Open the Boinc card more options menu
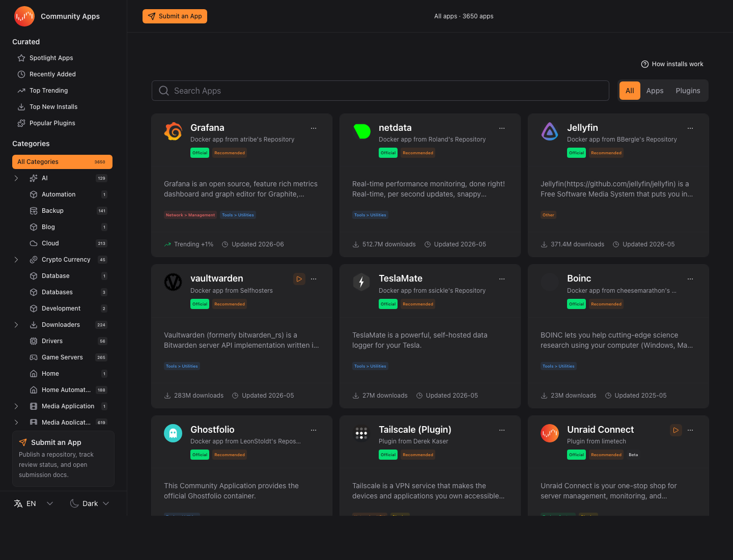The image size is (733, 560). (690, 279)
